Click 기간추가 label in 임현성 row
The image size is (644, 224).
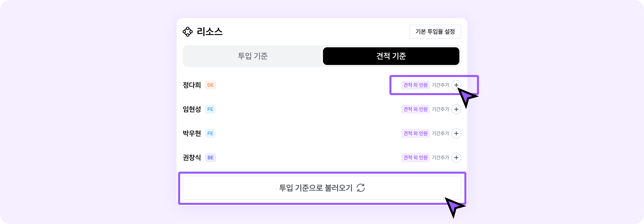pyautogui.click(x=440, y=109)
